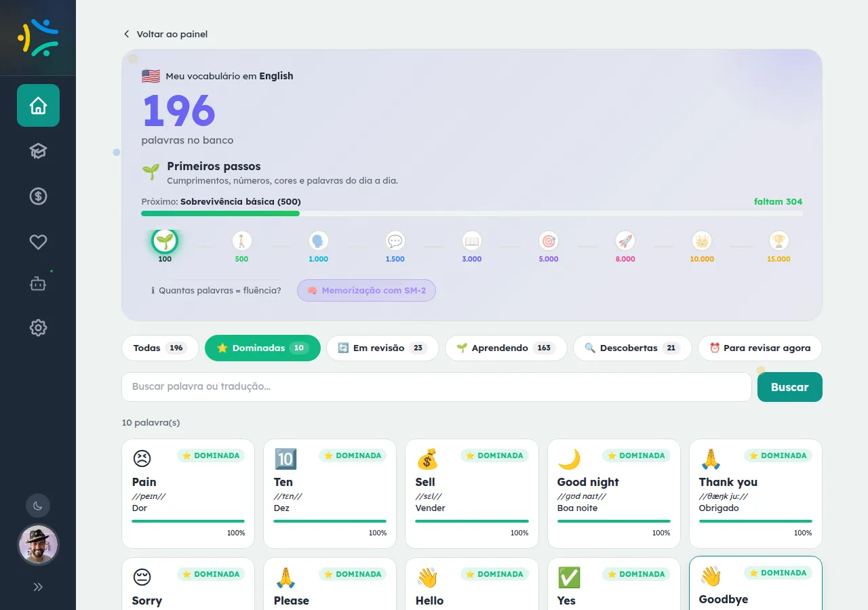868x610 pixels.
Task: Click the Dominada badge on Pain card
Action: coord(211,455)
